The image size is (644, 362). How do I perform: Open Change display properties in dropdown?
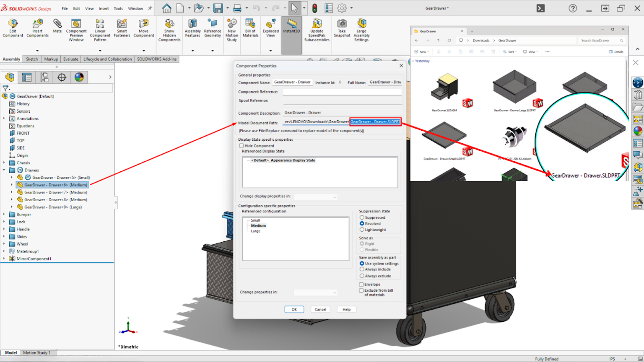point(316,197)
